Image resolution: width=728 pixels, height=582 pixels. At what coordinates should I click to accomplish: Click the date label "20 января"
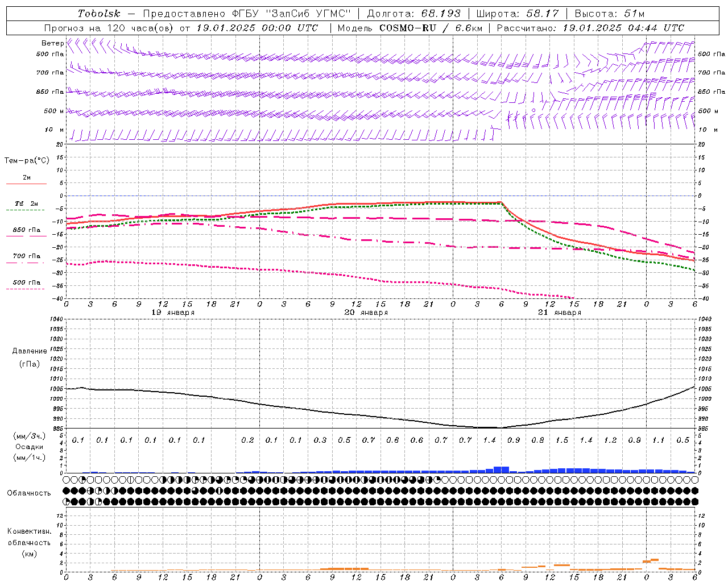pos(366,313)
